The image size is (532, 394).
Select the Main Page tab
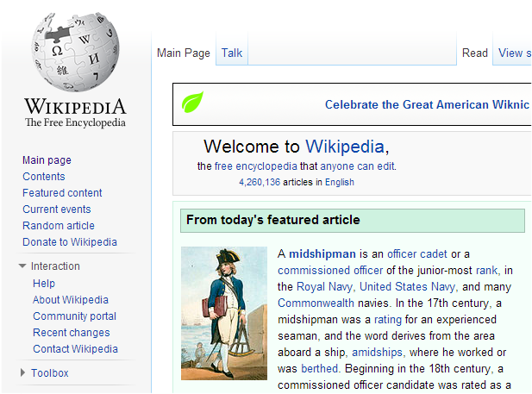pos(183,53)
